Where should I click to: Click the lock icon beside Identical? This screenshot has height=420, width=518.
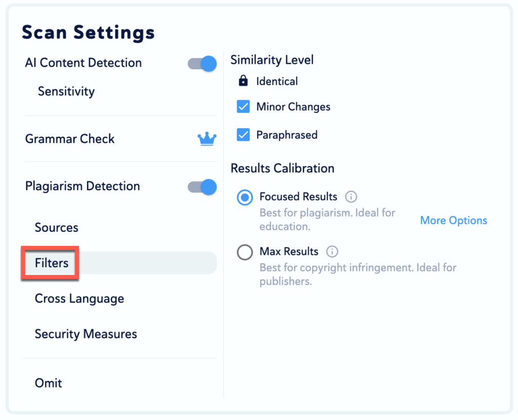tap(243, 81)
